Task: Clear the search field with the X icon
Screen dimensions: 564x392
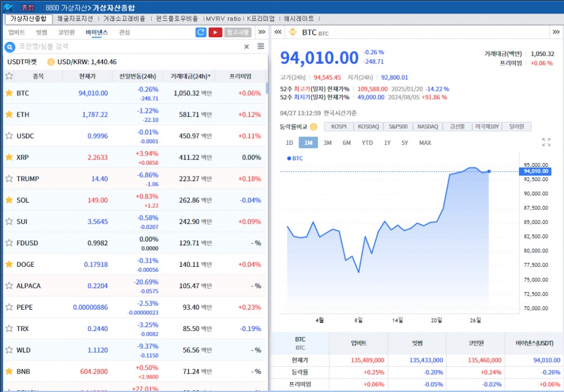Action: 246,46
